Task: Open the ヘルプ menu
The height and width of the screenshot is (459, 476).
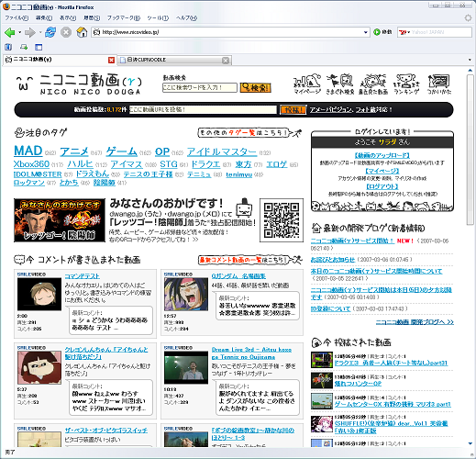Action: click(186, 18)
